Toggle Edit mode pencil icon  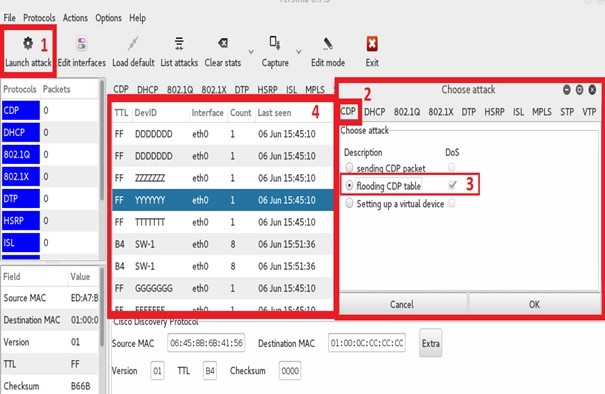pyautogui.click(x=328, y=44)
